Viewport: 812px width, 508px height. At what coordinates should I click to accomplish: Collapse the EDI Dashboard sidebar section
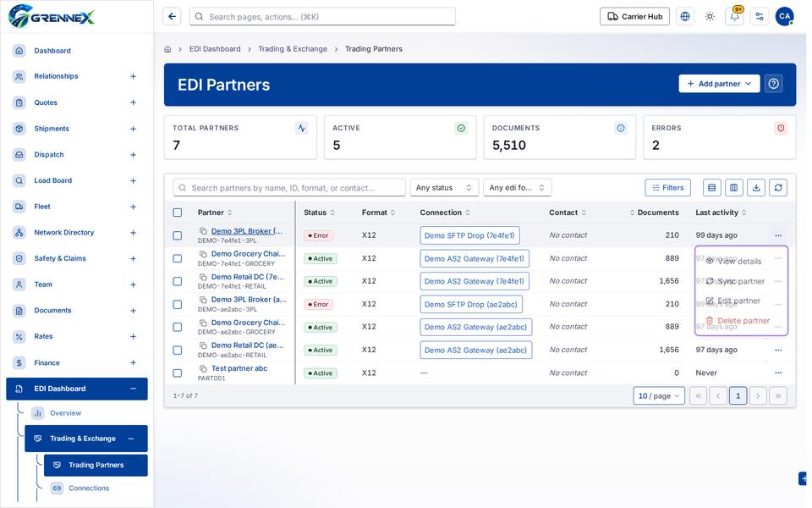[x=133, y=389]
